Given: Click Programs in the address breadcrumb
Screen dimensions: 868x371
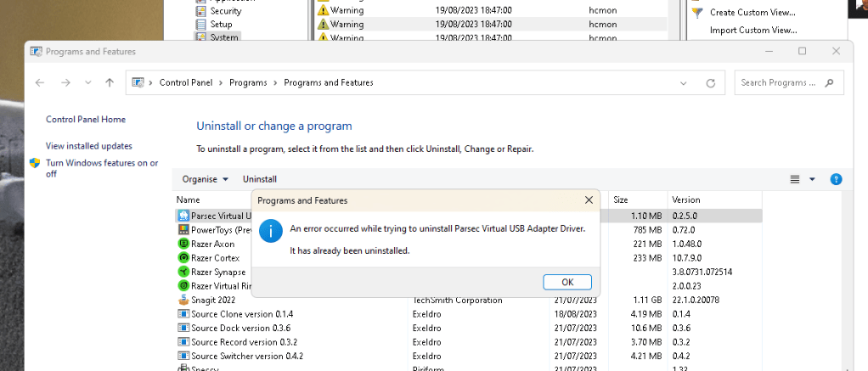Looking at the screenshot, I should coord(248,82).
